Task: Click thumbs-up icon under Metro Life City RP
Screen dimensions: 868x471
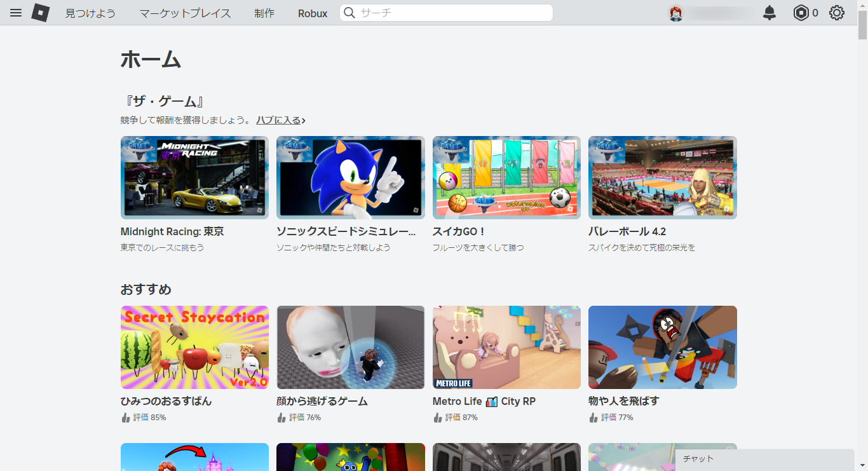Action: 437,418
